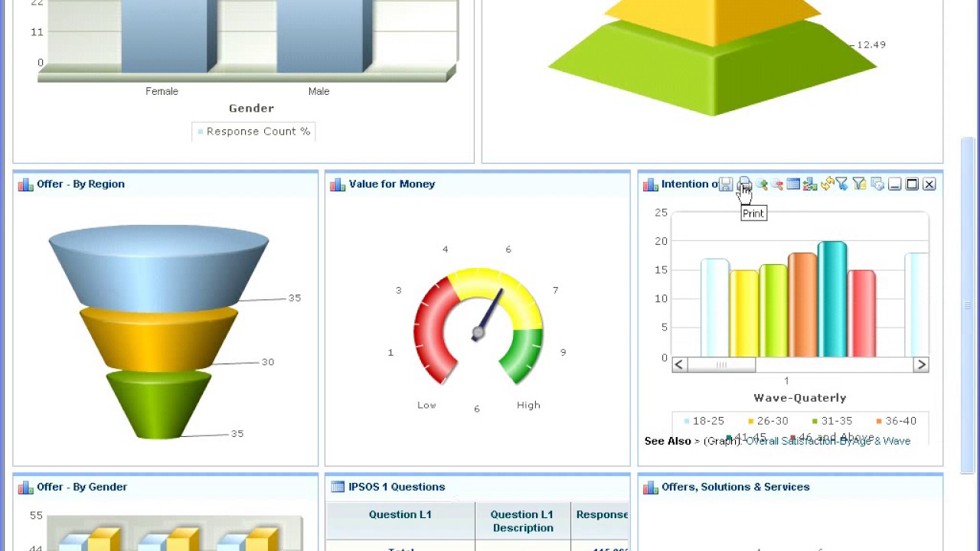Click the Response Count % legend item

pyautogui.click(x=253, y=132)
